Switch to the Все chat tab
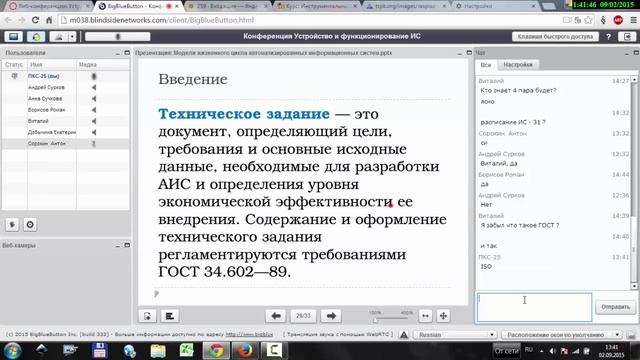The width and height of the screenshot is (640, 360). coord(486,65)
